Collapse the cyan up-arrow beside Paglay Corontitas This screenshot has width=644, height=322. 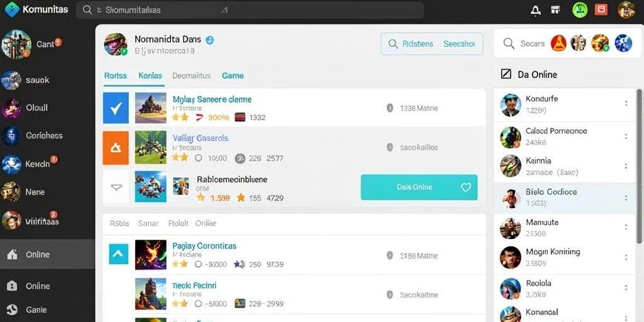118,254
